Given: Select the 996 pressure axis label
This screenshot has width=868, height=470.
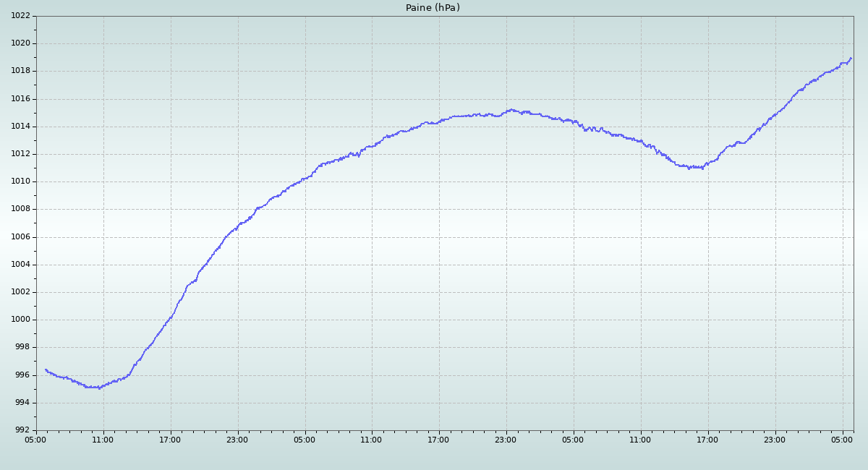Looking at the screenshot, I should [22, 375].
